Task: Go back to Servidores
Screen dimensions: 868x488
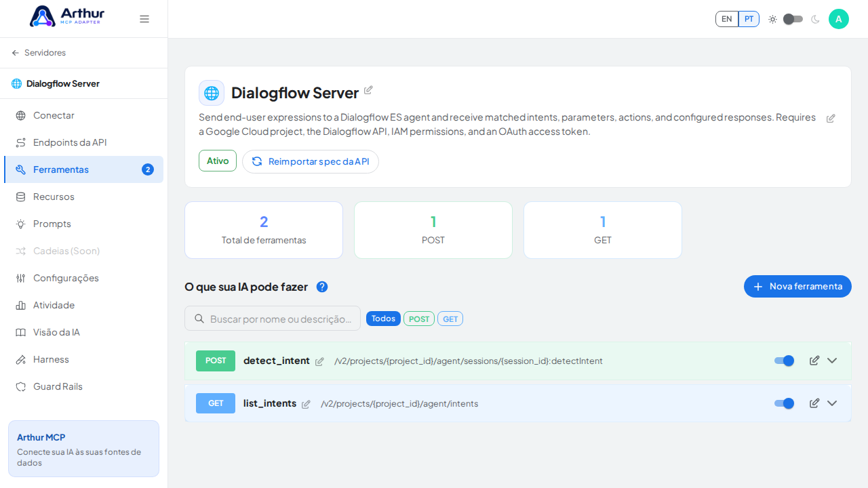Action: tap(39, 53)
